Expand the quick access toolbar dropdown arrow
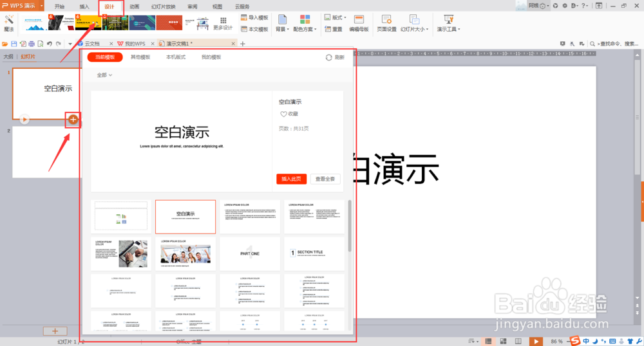 pos(70,44)
